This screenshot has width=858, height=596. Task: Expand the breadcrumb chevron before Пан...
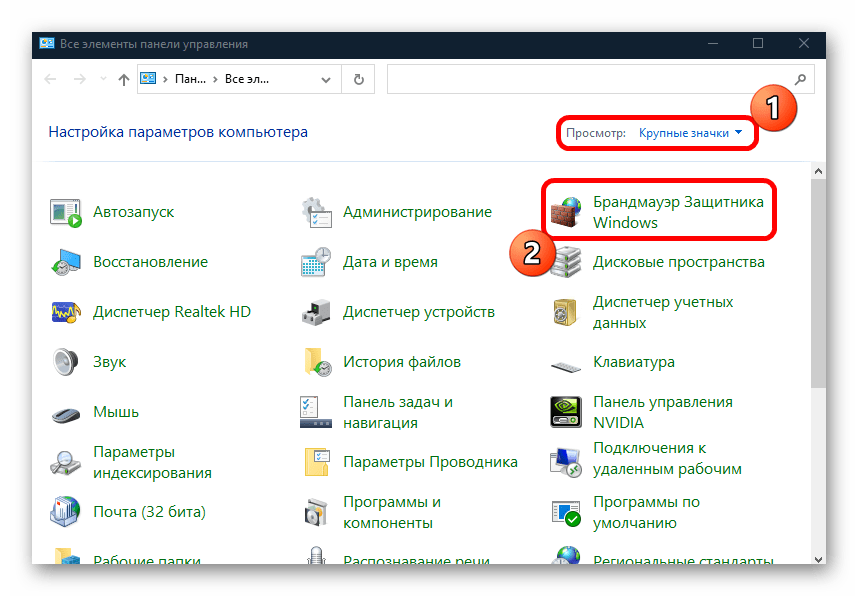[165, 79]
